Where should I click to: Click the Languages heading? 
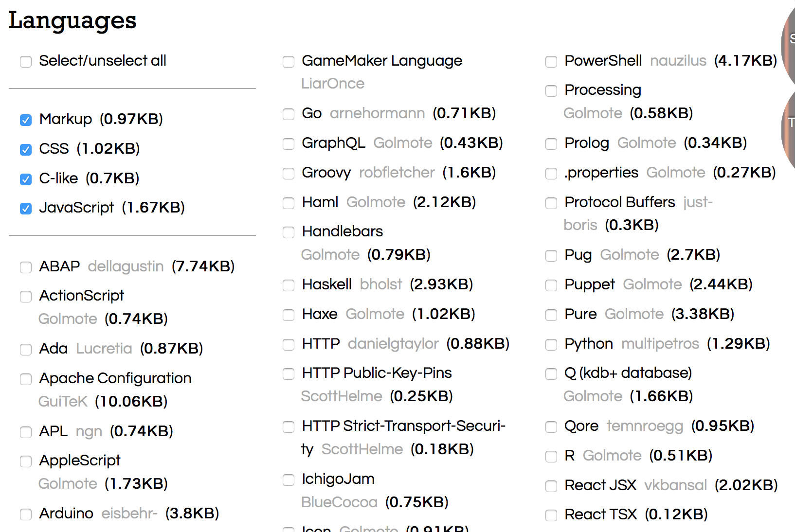click(72, 20)
